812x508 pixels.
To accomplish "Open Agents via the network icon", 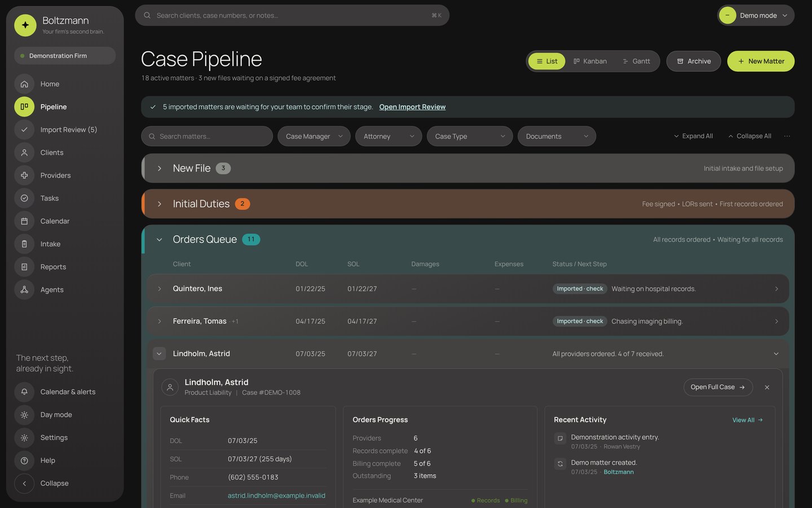I will 24,290.
